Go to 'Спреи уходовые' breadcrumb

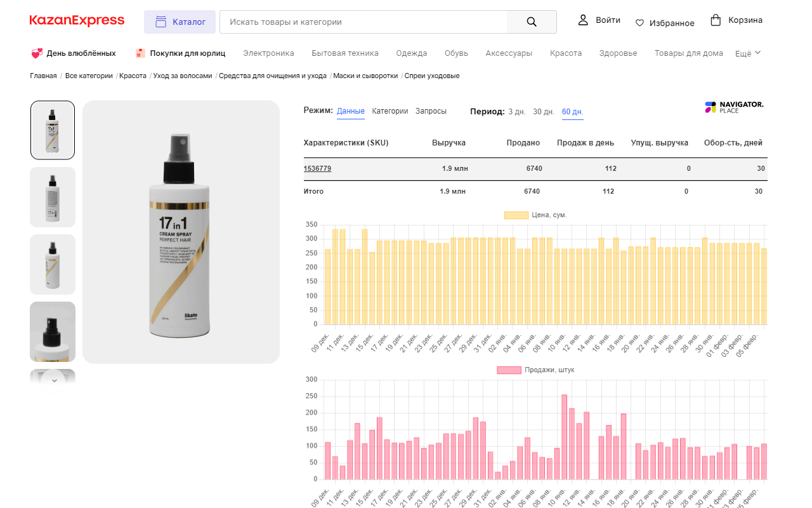(x=432, y=76)
